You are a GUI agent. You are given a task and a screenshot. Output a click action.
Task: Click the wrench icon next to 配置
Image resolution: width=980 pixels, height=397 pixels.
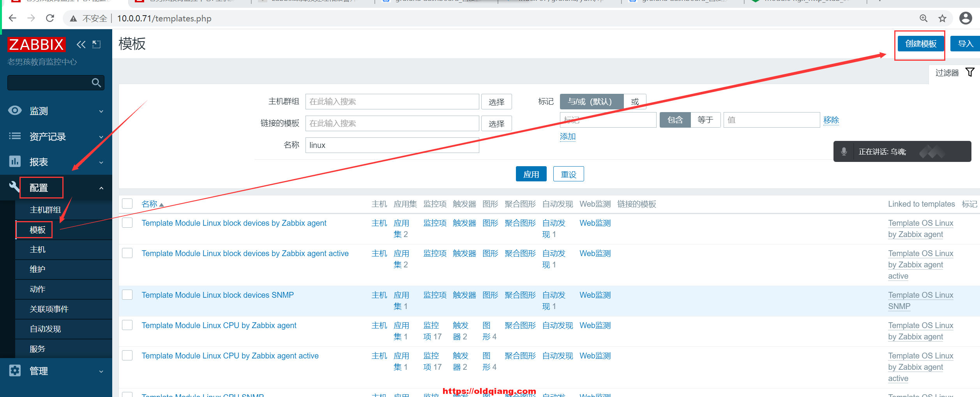coord(14,187)
